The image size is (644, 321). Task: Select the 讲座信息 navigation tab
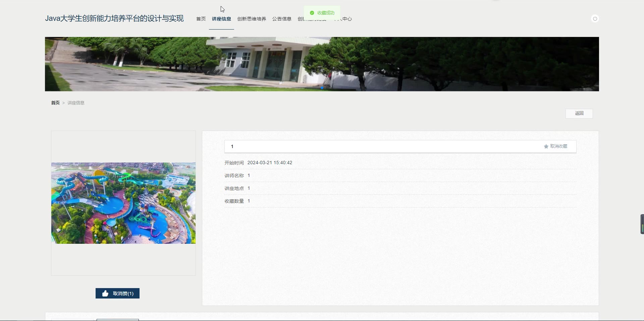(221, 19)
